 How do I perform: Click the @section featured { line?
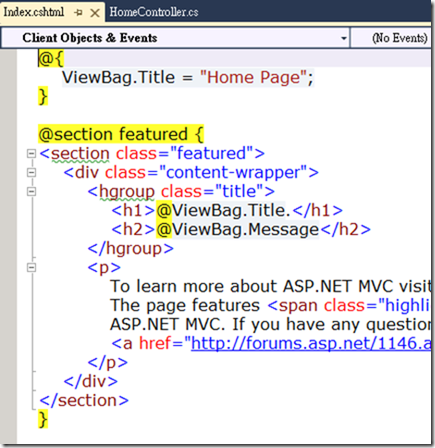click(x=121, y=134)
